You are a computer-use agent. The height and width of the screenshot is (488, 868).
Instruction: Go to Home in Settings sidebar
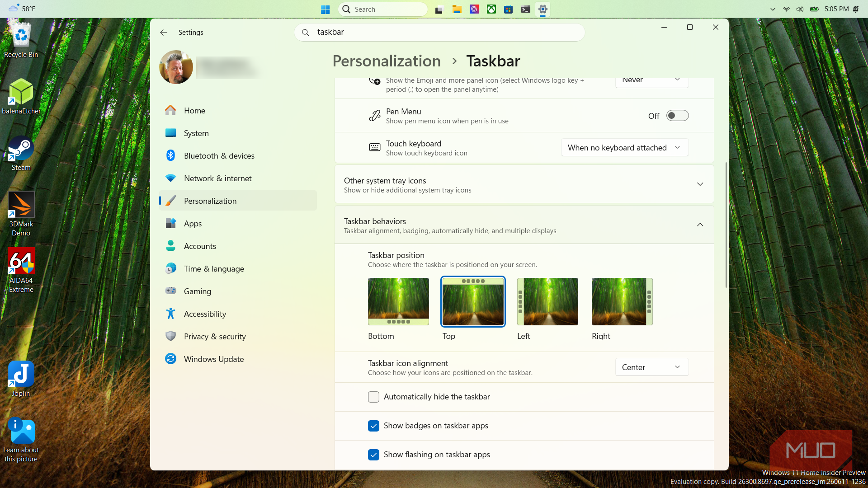[x=238, y=110]
